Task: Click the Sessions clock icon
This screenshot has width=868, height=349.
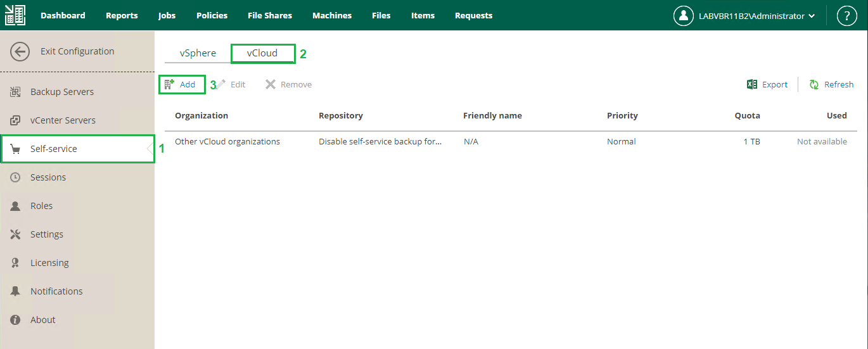Action: tap(16, 177)
